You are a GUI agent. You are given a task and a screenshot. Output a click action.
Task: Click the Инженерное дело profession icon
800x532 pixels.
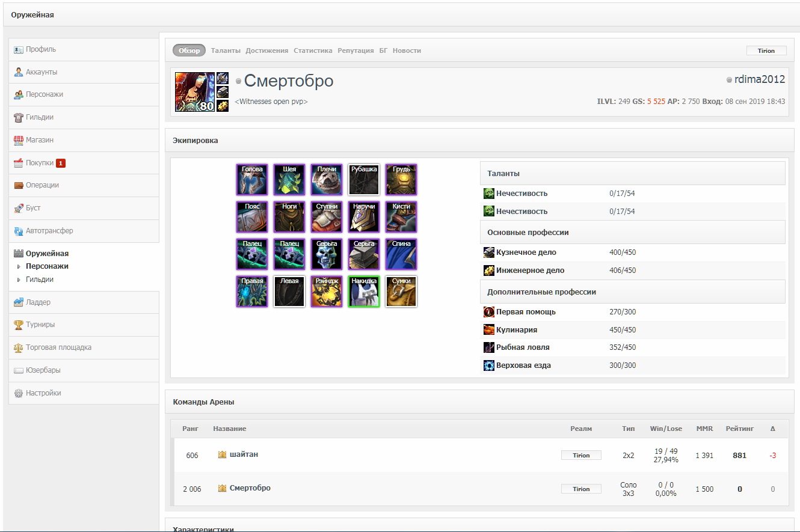(x=489, y=271)
